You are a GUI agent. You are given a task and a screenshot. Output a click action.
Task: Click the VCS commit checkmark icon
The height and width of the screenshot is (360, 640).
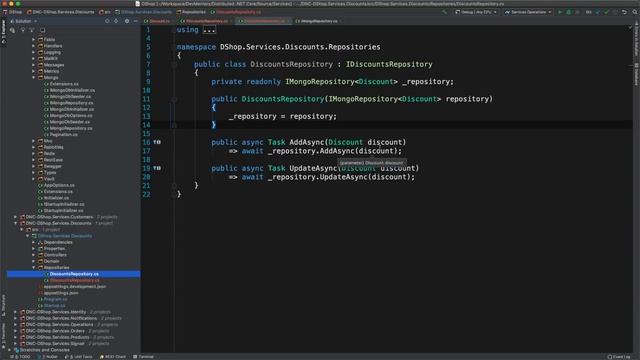(607, 12)
